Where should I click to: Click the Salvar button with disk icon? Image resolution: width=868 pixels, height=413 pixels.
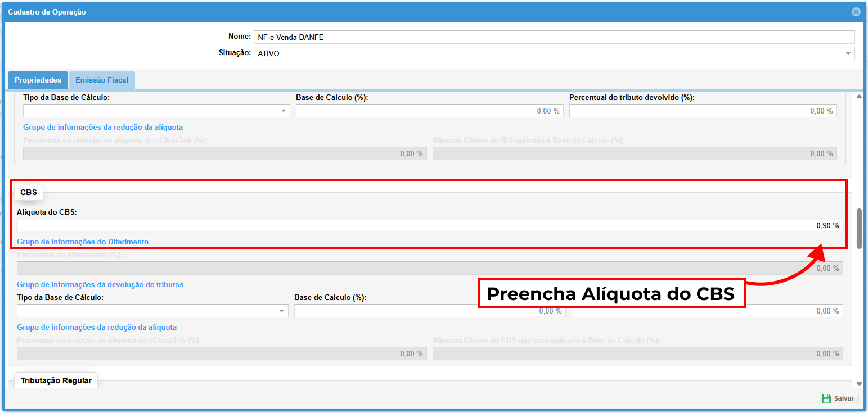coord(838,398)
